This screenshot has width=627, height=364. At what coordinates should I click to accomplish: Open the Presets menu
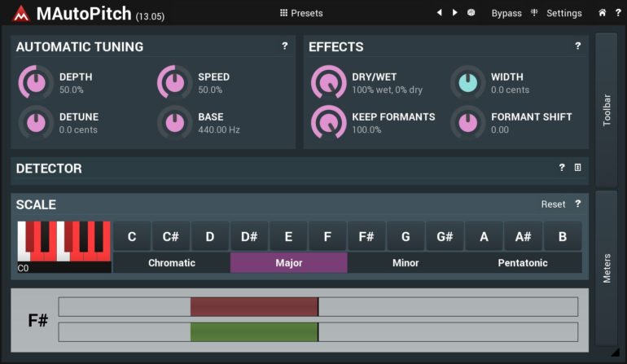[301, 13]
